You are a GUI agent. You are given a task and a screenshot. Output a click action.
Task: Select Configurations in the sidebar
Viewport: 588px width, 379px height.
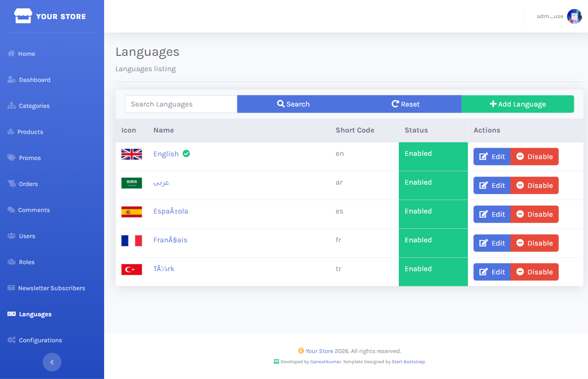point(52,340)
